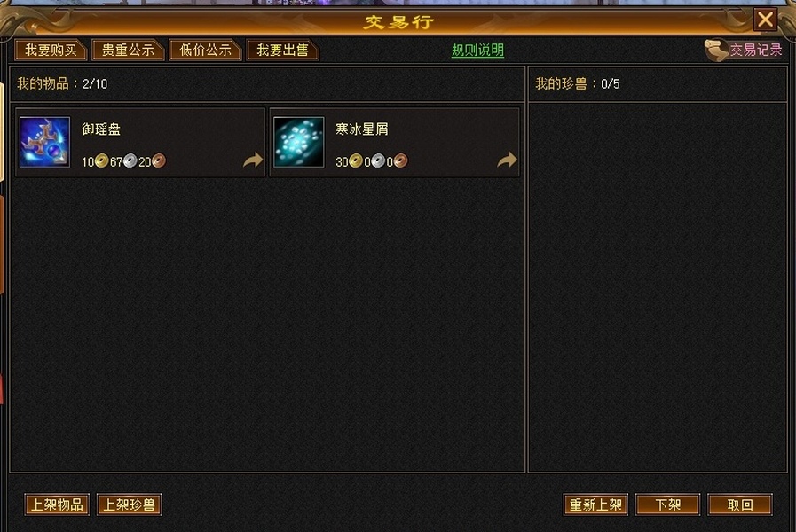Click the 重新上架 button
This screenshot has height=532, width=796.
(x=595, y=505)
